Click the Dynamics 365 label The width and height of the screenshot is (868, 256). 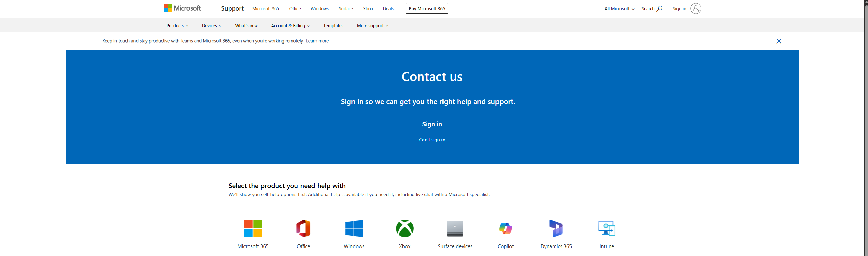tap(556, 246)
